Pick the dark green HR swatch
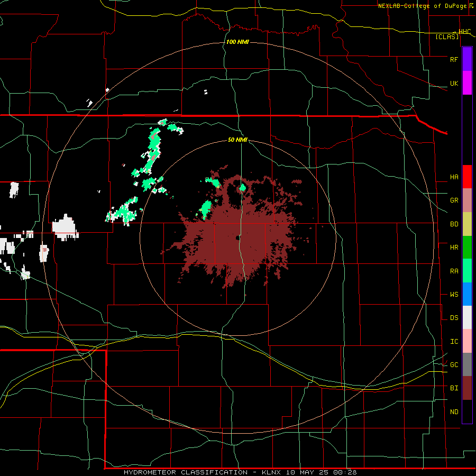This screenshot has width=476, height=476. 467,248
